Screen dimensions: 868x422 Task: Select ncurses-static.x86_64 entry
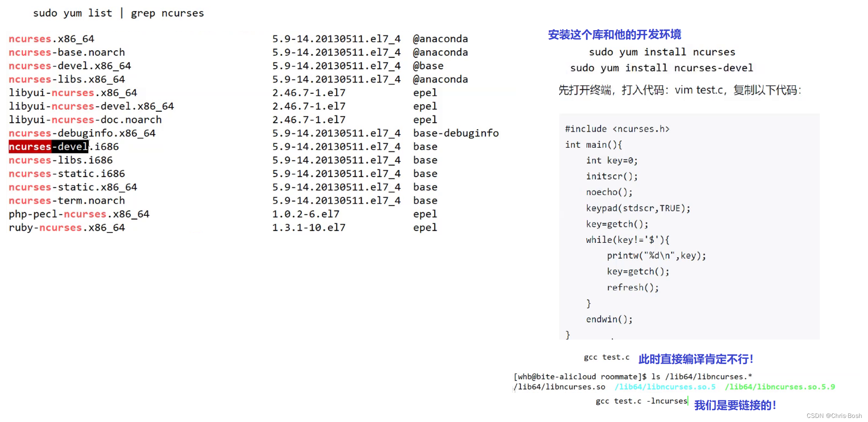[73, 187]
